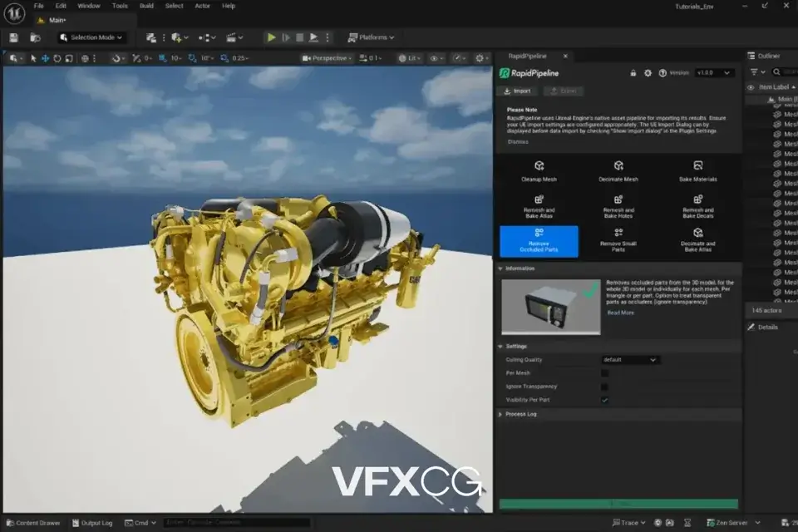Dismiss the Please Note message
Image resolution: width=798 pixels, height=532 pixels.
tap(518, 142)
